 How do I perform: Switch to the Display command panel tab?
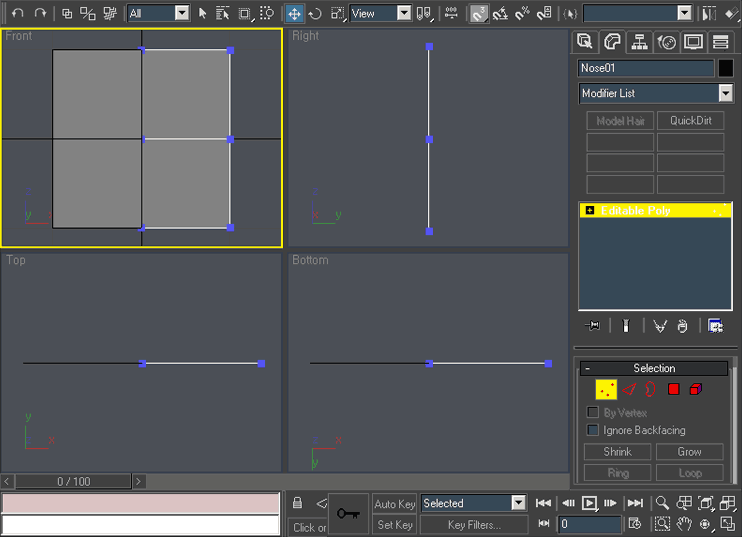[693, 42]
